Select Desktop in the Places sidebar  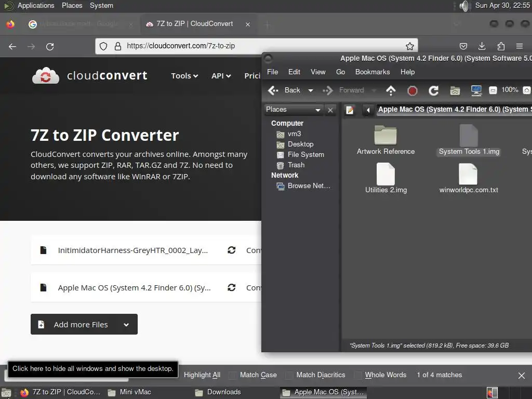(x=300, y=144)
